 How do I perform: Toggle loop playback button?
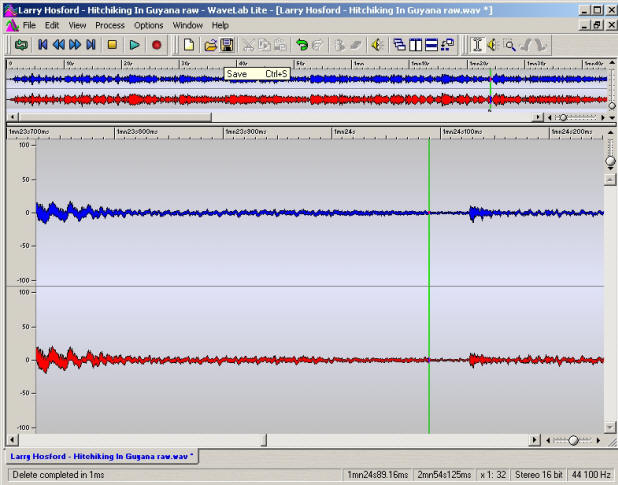[x=21, y=45]
